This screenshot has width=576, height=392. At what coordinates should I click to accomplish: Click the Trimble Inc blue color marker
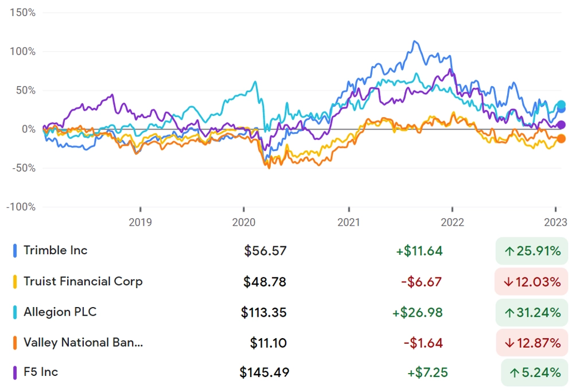(x=15, y=251)
